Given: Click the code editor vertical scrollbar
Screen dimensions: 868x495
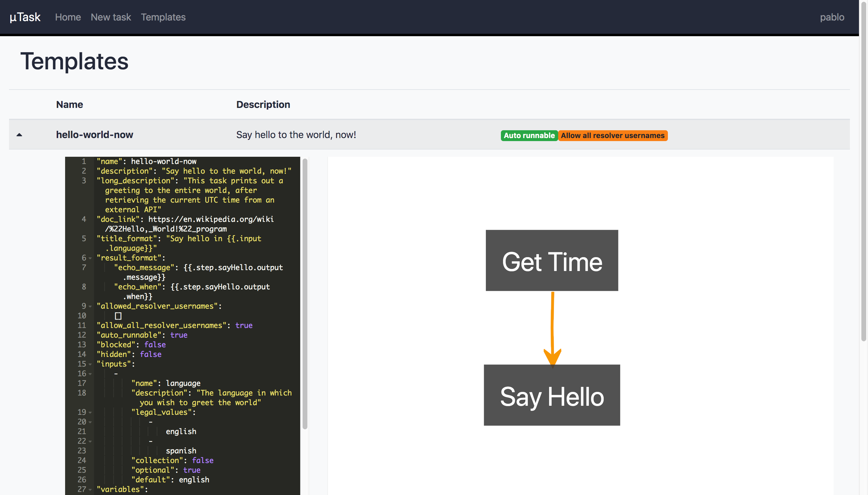Looking at the screenshot, I should click(x=305, y=294).
